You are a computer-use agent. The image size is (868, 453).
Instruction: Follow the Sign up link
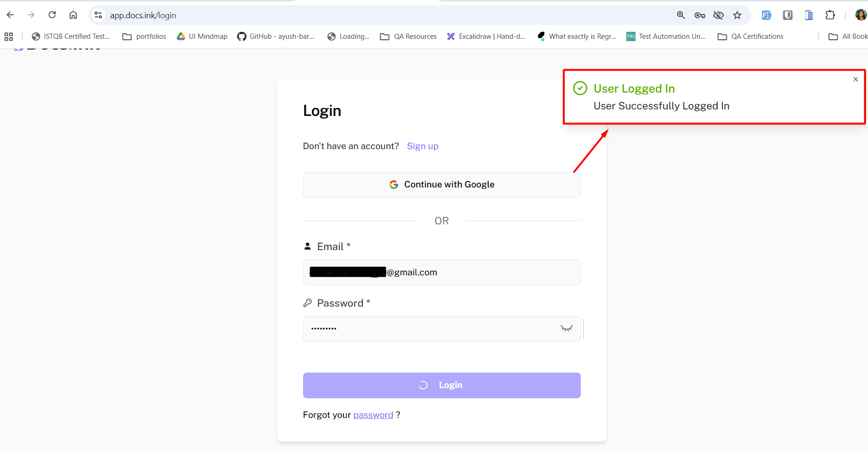[x=422, y=146]
